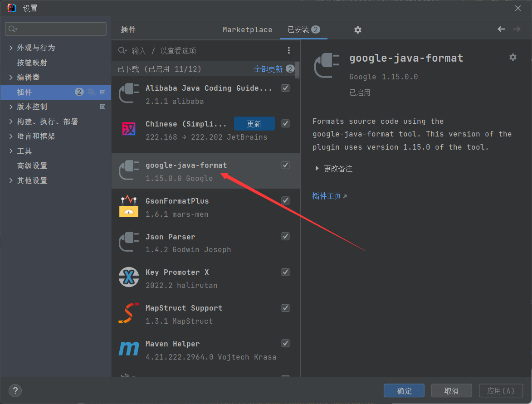The width and height of the screenshot is (532, 404).
Task: Select the MapStruct Support plugin name
Action: (x=184, y=308)
